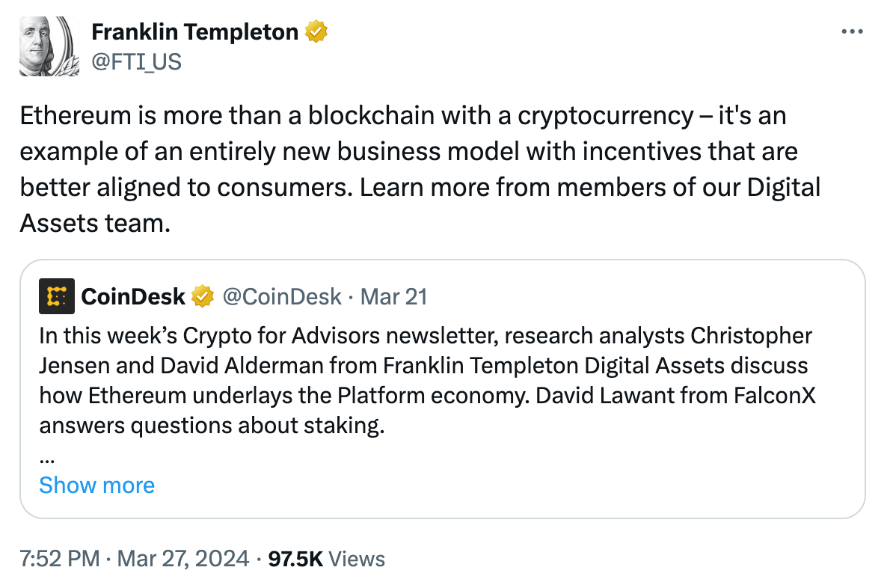Click the quoted tweet body text

(419, 380)
